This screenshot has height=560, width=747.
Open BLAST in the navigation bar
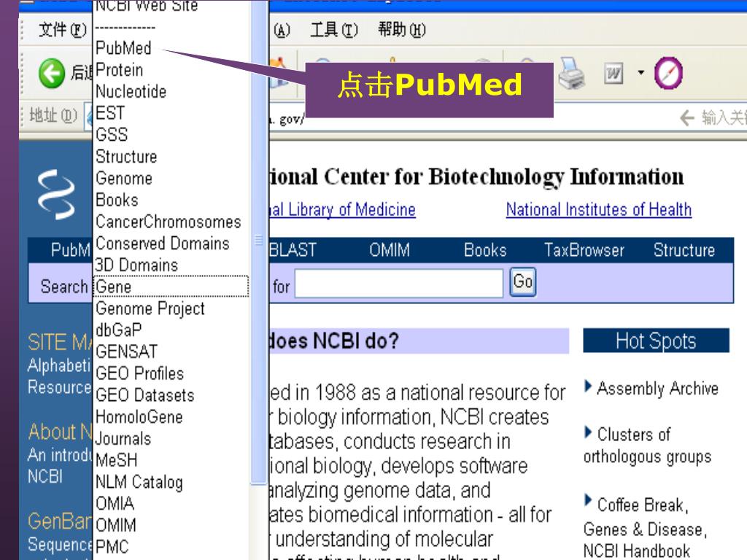coord(293,251)
